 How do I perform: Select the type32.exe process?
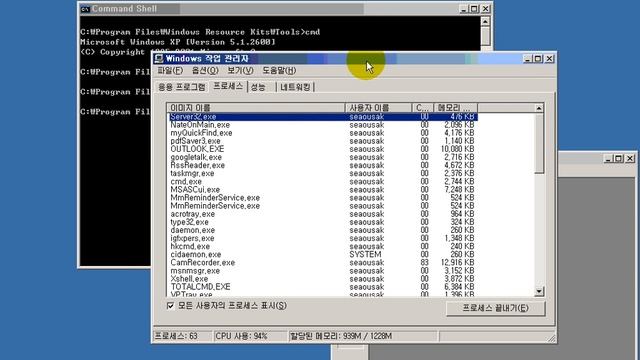189,222
